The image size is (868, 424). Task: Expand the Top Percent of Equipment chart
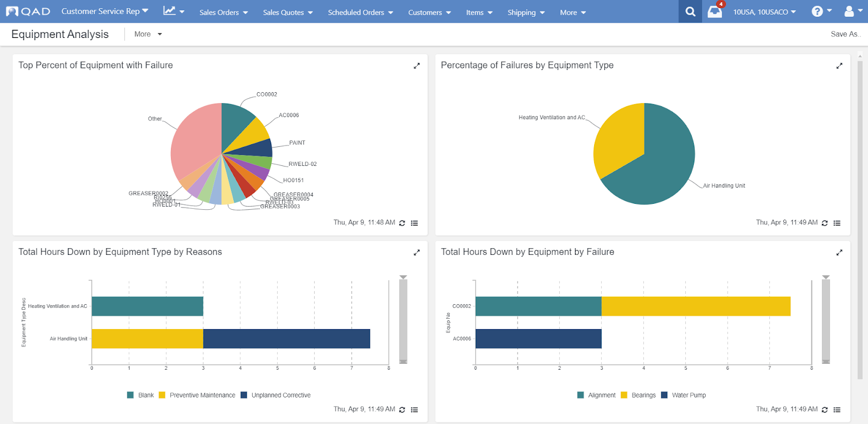coord(417,66)
